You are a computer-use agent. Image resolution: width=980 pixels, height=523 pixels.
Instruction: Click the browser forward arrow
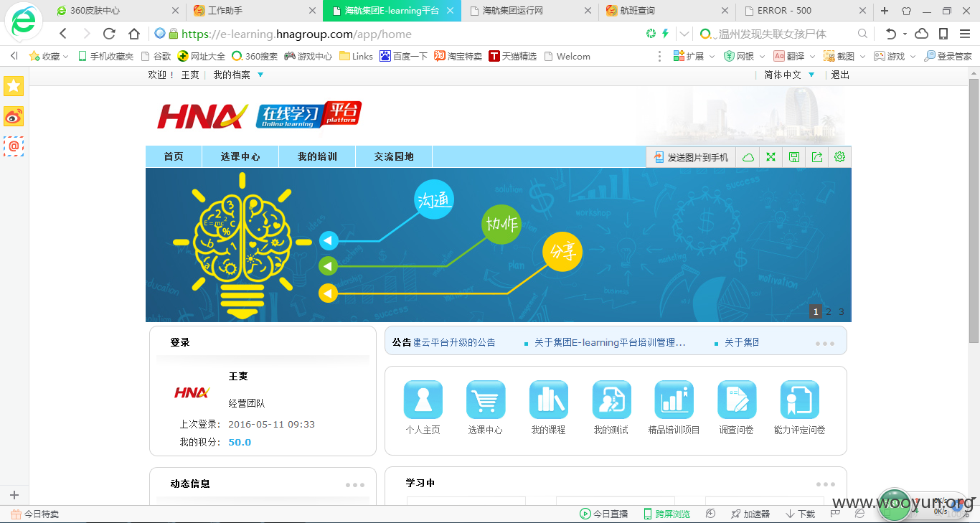(86, 34)
